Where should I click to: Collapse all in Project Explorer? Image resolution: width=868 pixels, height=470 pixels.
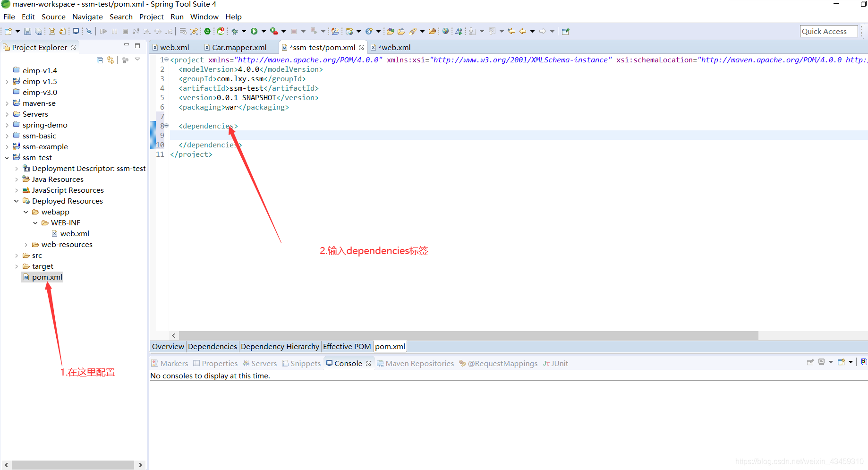coord(100,60)
